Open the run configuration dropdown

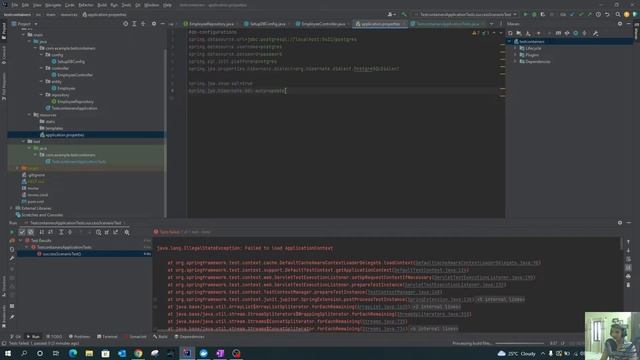pyautogui.click(x=465, y=14)
